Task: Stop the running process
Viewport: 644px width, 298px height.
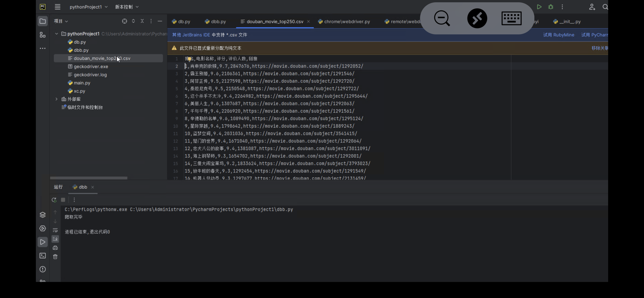Action: point(63,200)
